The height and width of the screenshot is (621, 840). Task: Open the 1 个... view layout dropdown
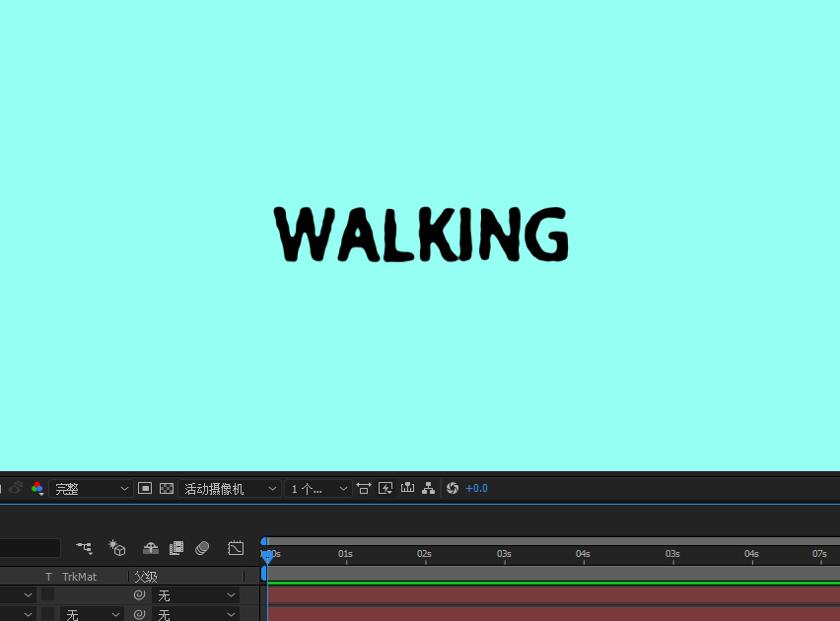coord(318,489)
